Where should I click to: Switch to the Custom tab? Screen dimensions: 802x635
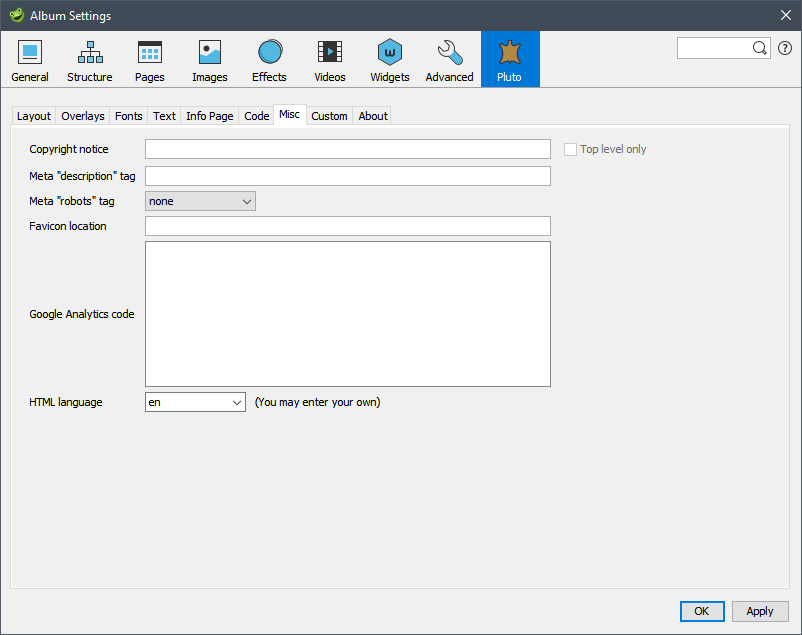(329, 116)
